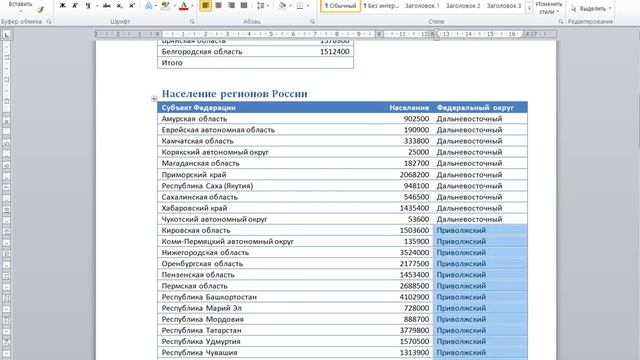This screenshot has height=360, width=640.
Task: Align text right
Action: pyautogui.click(x=231, y=6)
